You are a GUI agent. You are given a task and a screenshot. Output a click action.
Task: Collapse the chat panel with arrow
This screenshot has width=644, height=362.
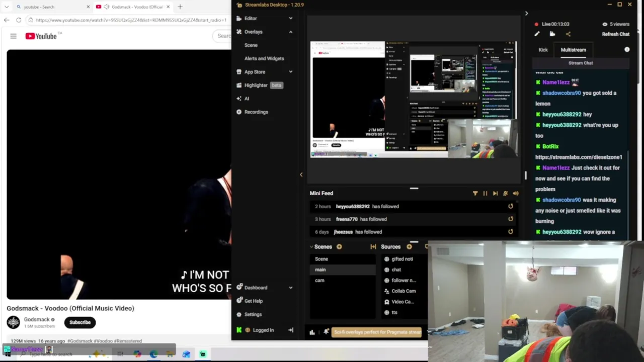tap(526, 14)
